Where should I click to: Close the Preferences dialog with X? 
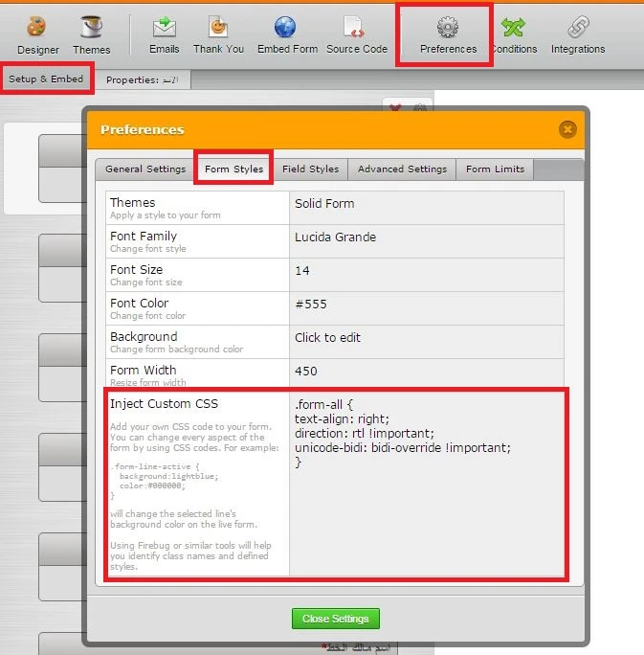pos(567,129)
